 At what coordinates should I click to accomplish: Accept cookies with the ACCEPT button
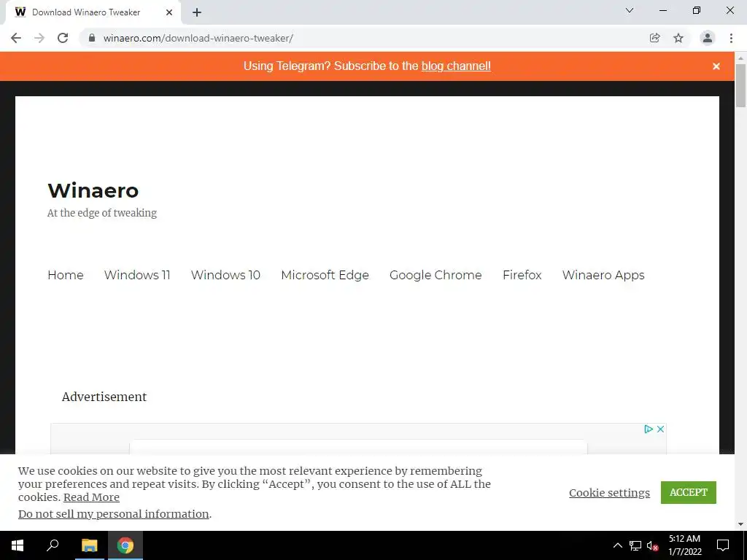pyautogui.click(x=689, y=492)
